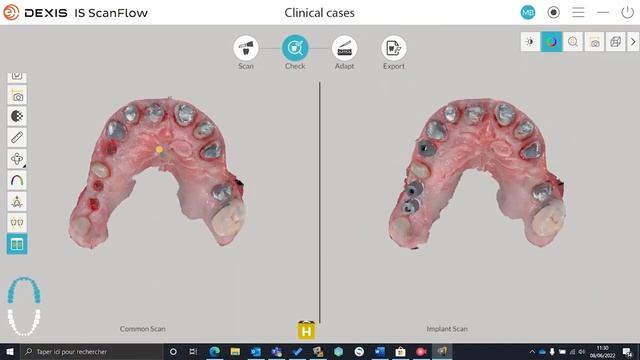Open the hamburger menu
The image size is (640, 360).
(578, 12)
